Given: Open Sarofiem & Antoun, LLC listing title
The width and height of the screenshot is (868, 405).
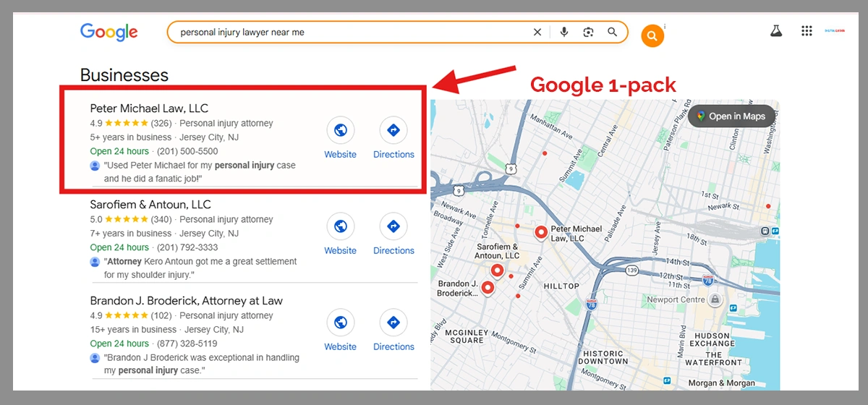Looking at the screenshot, I should pos(150,205).
